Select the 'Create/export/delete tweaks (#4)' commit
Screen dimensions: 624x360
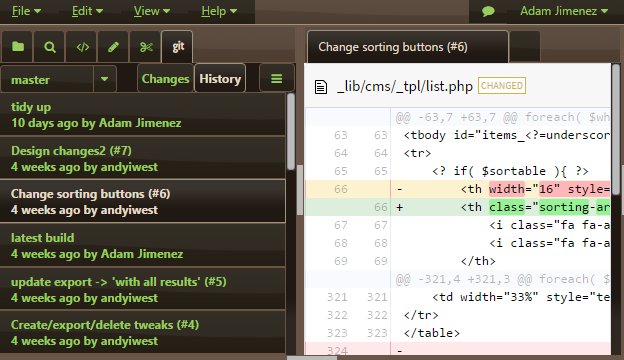(142, 333)
